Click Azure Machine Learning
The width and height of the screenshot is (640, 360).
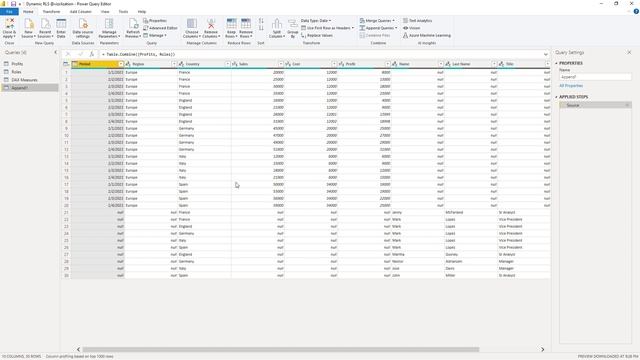coord(427,36)
